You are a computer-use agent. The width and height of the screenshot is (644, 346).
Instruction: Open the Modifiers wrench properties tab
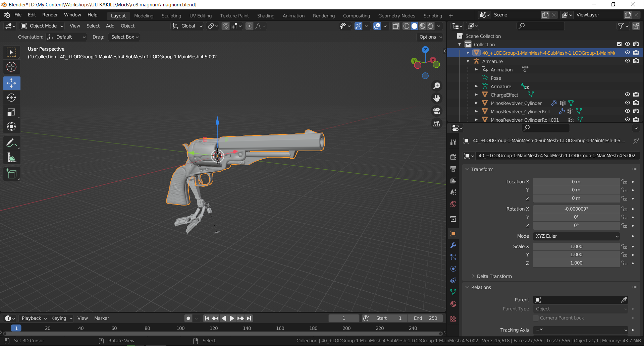click(453, 245)
